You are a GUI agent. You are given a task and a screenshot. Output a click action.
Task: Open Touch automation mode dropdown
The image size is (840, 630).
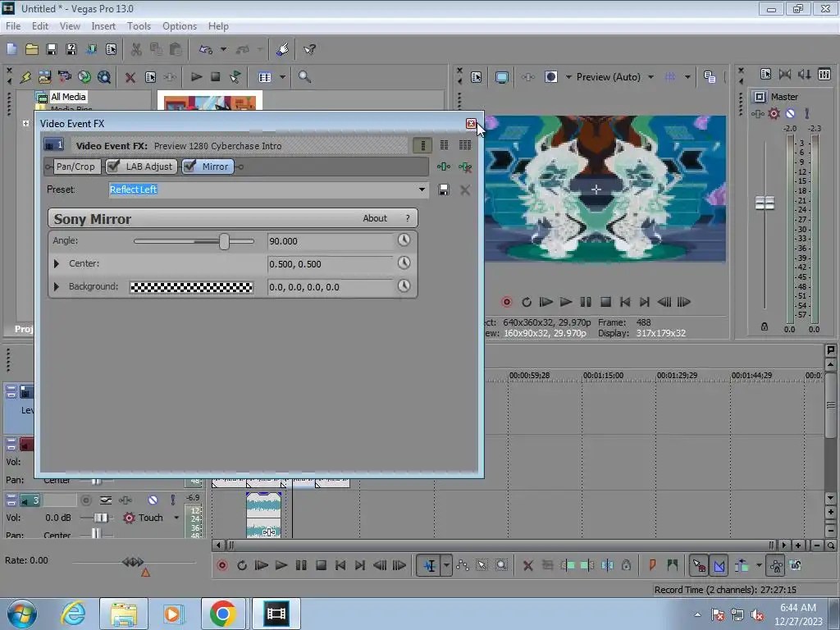pyautogui.click(x=176, y=518)
